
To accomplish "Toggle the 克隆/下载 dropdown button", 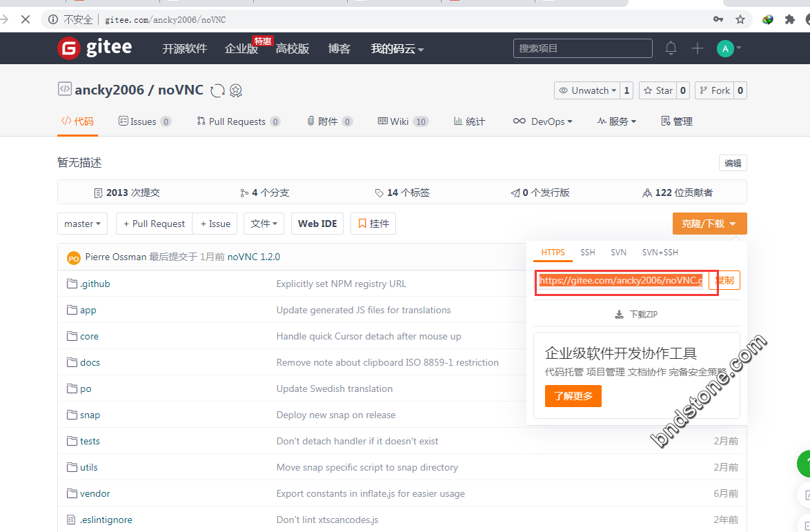I will coord(709,224).
